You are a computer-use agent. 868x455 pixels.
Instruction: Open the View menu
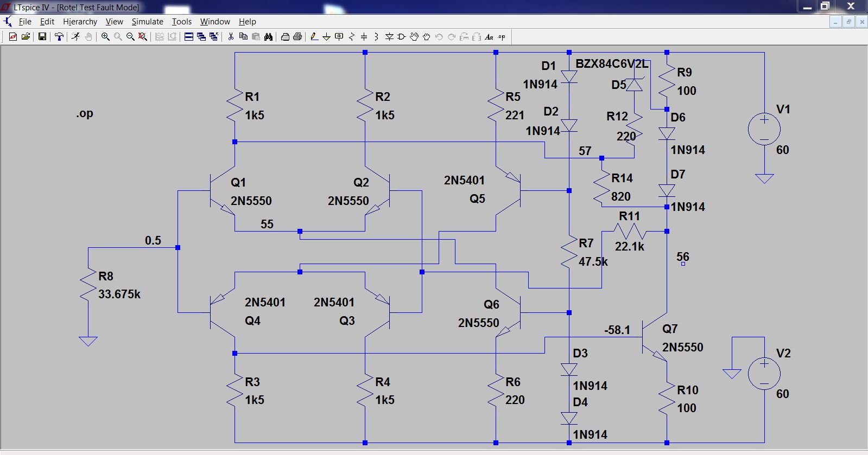pos(115,22)
